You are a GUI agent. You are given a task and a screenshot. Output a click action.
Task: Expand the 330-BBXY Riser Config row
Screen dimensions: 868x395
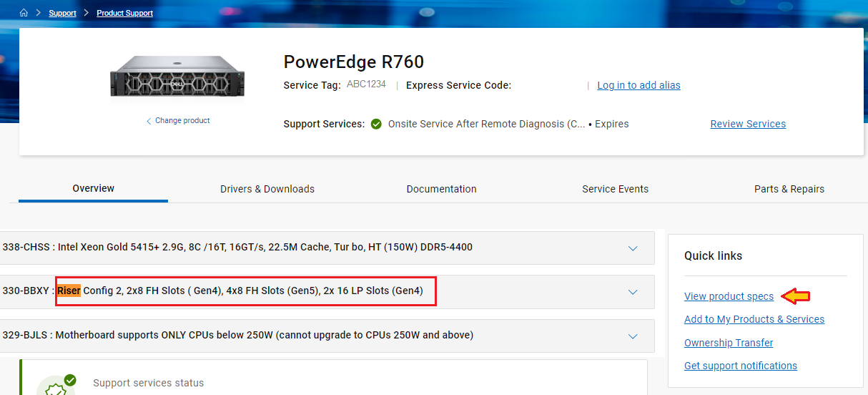click(x=632, y=292)
